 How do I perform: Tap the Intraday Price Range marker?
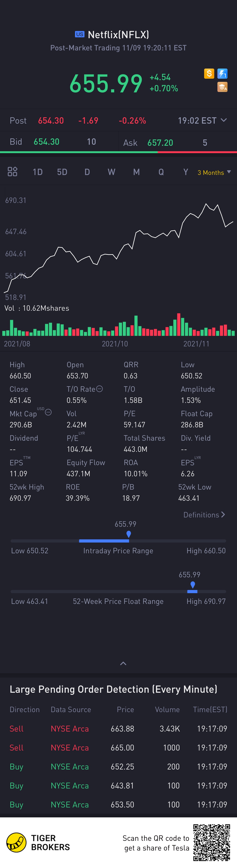pyautogui.click(x=129, y=534)
